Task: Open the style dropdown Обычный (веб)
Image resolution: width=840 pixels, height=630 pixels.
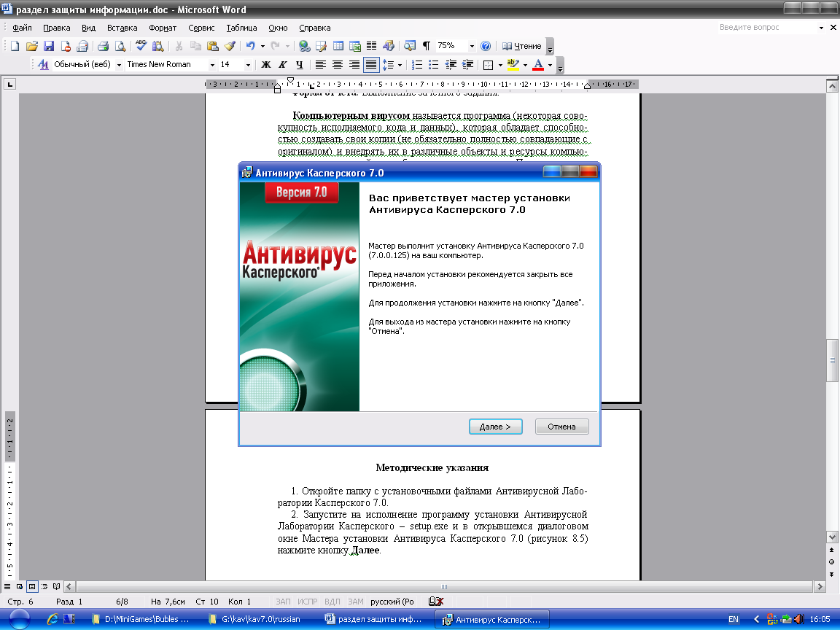Action: (119, 65)
